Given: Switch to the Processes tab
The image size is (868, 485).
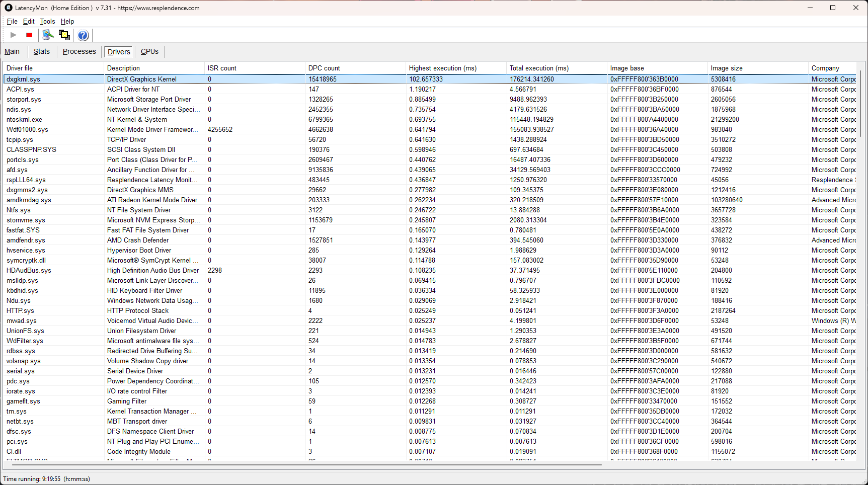Looking at the screenshot, I should click(79, 51).
